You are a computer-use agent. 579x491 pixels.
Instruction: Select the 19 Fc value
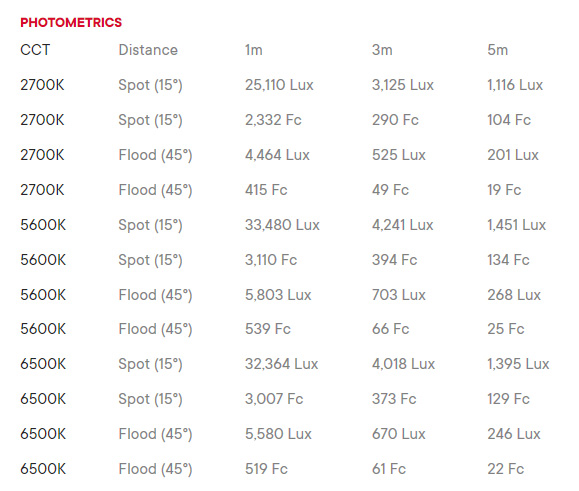point(504,190)
